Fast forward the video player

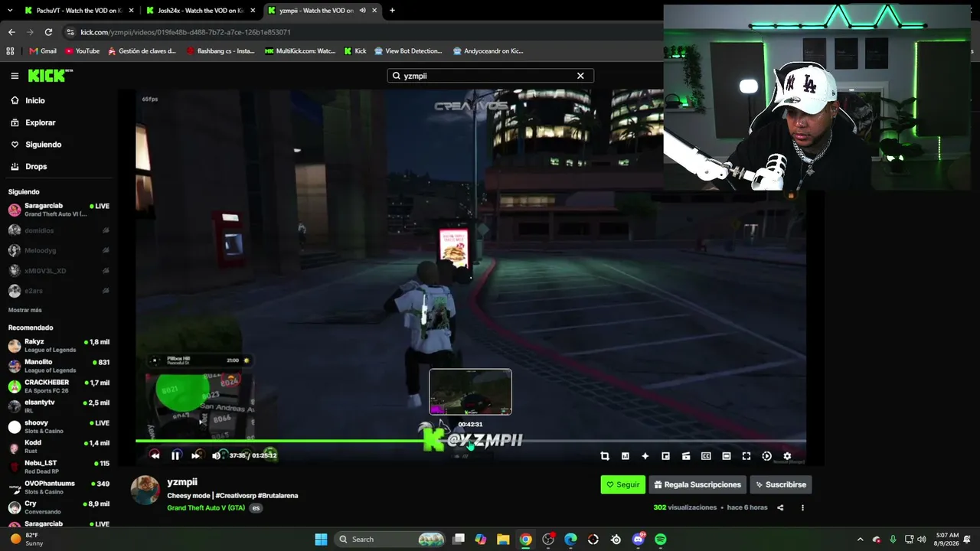click(195, 455)
